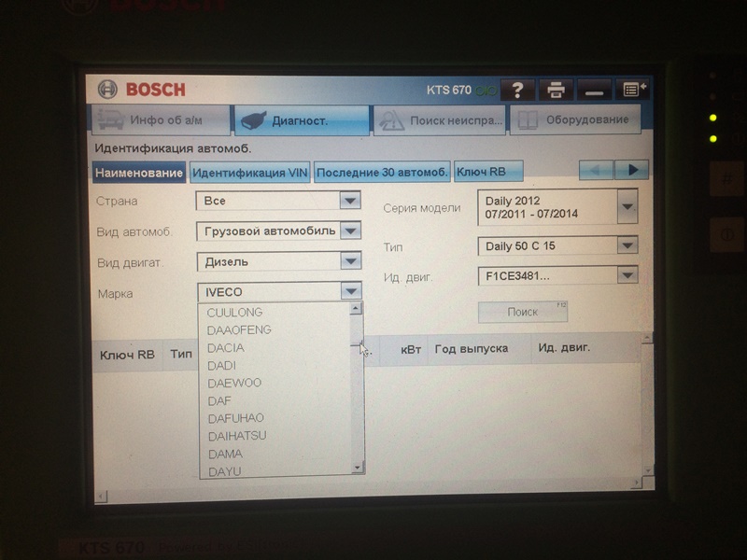
Task: Go to the Инфо об а/м tab
Action: coord(161,120)
